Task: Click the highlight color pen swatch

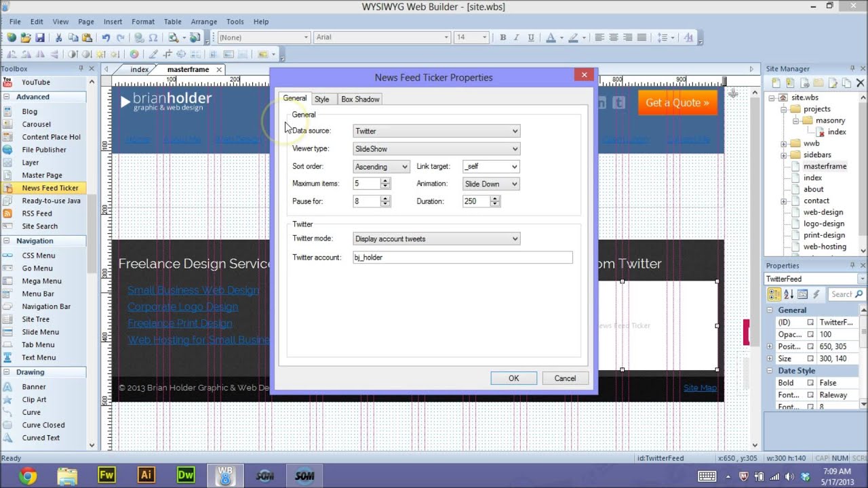Action: point(573,38)
